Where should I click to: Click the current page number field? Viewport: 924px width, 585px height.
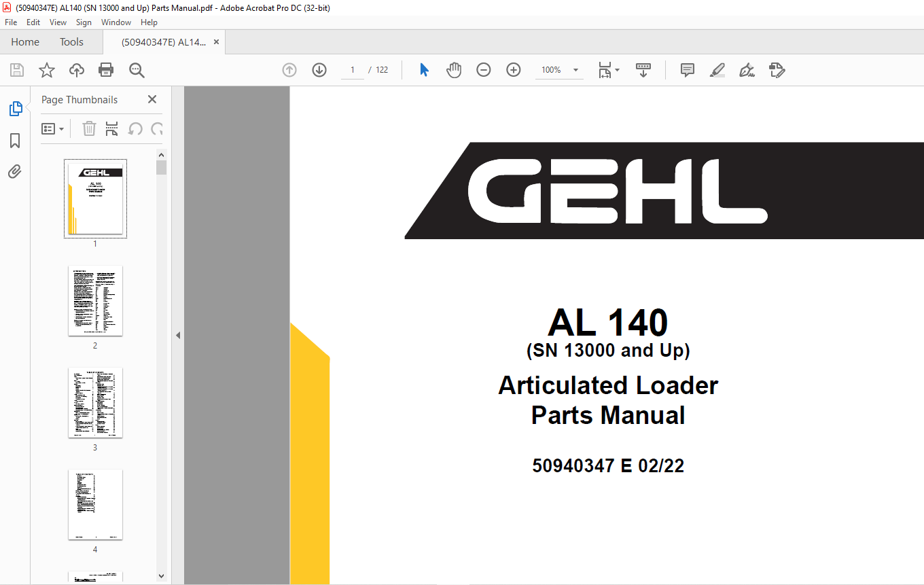tap(353, 70)
